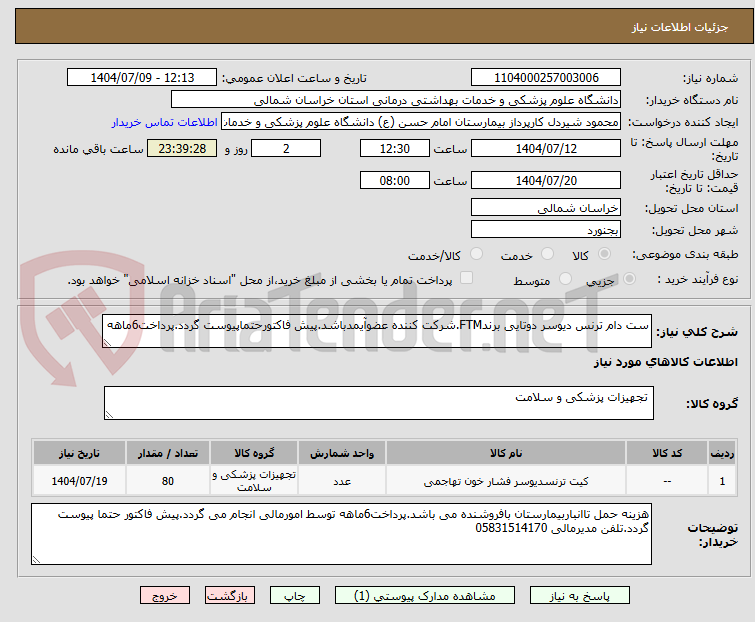This screenshot has height=622, width=755.
Task: Click cell کیت ترنسدیوسر فشار خون تهاجمی
Action: coord(506,481)
